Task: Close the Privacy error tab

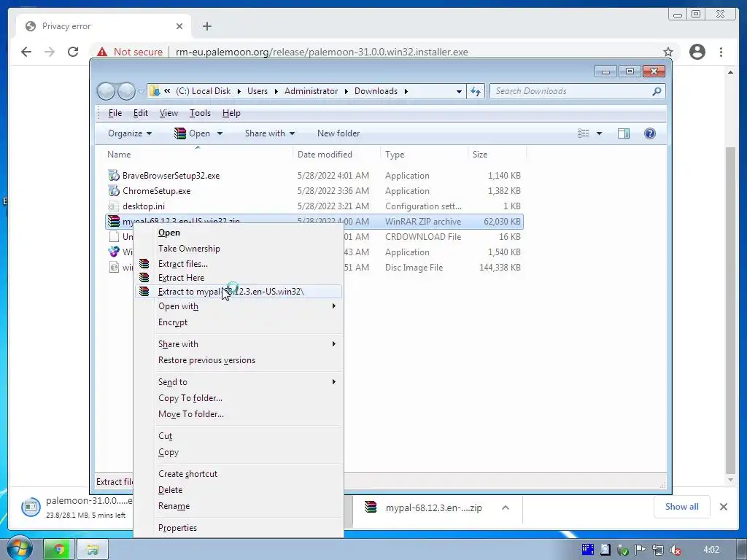Action: point(179,26)
